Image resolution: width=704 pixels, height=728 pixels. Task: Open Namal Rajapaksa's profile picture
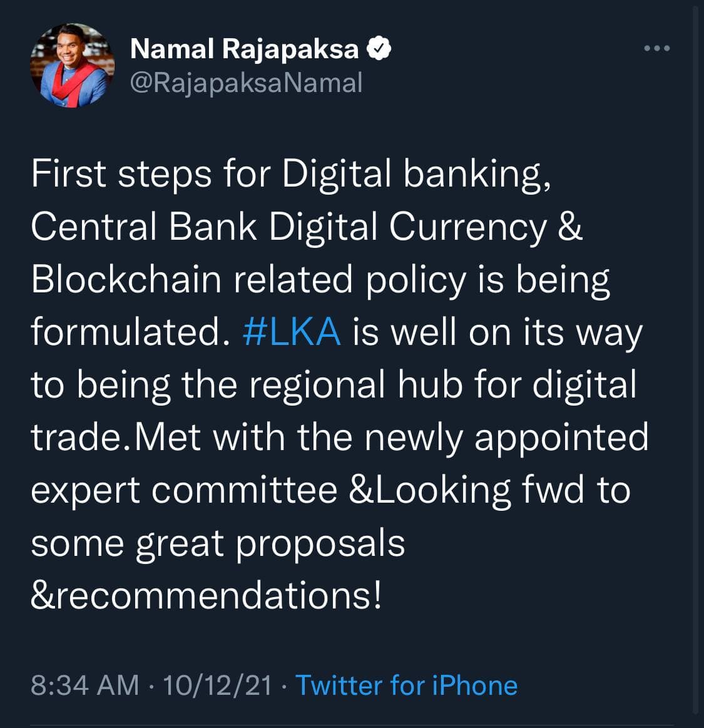(72, 66)
